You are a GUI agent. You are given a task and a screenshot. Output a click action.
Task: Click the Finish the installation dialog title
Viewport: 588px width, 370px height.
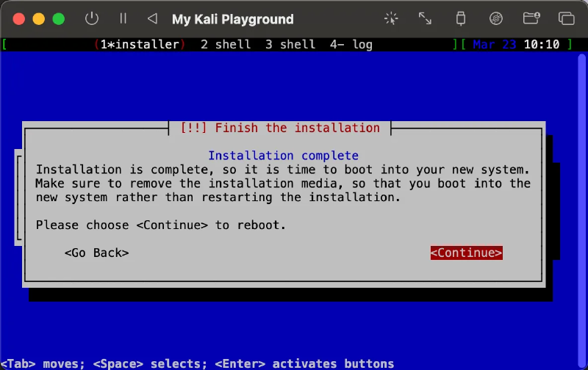click(x=280, y=128)
